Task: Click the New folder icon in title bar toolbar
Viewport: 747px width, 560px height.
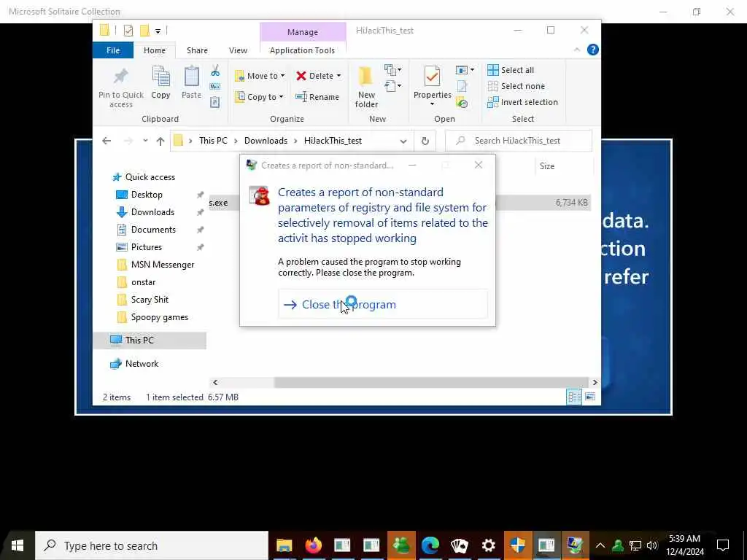Action: click(145, 31)
